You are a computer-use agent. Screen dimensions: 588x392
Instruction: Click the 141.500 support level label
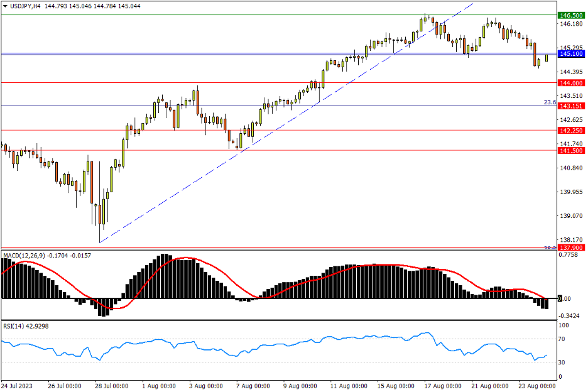pos(571,151)
